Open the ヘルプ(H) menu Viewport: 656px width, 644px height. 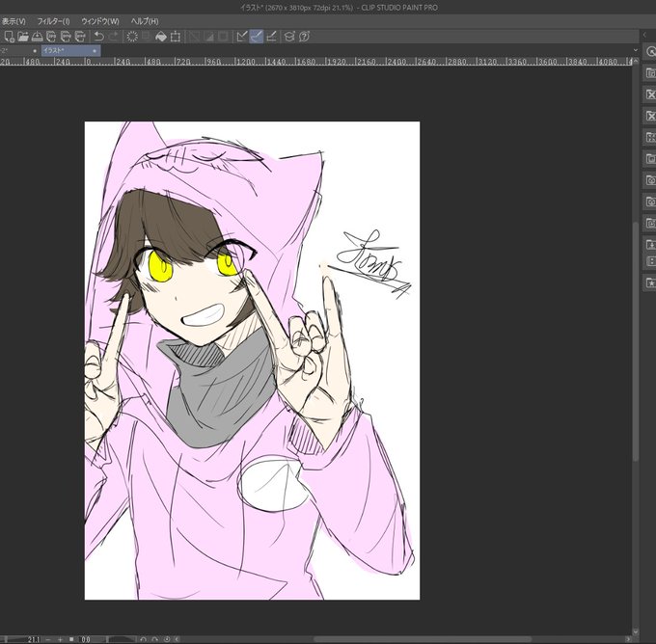click(145, 21)
